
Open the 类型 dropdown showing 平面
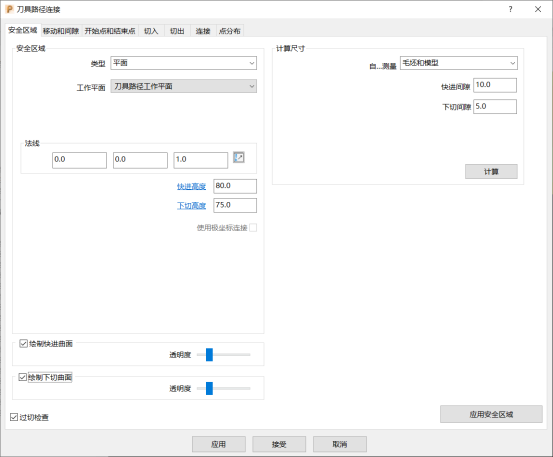(x=183, y=63)
